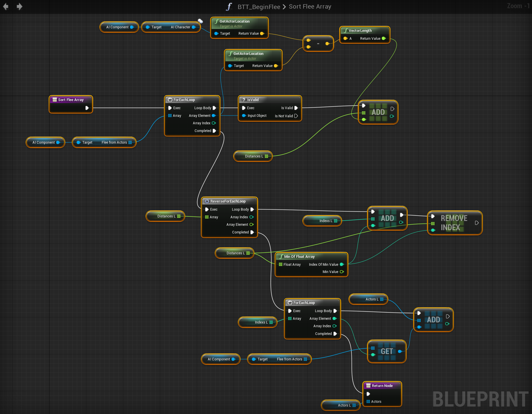The height and width of the screenshot is (414, 532).
Task: Click the Min Of Float Array title
Action: 299,257
